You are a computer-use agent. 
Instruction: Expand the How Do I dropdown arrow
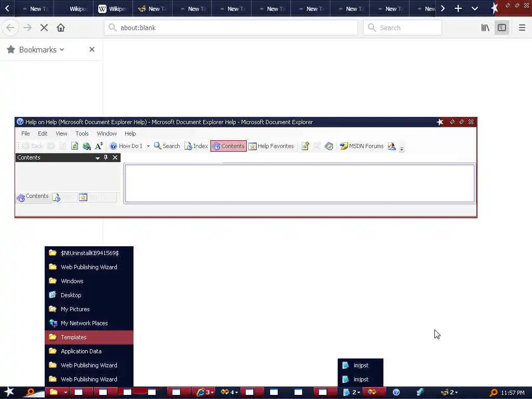point(148,146)
